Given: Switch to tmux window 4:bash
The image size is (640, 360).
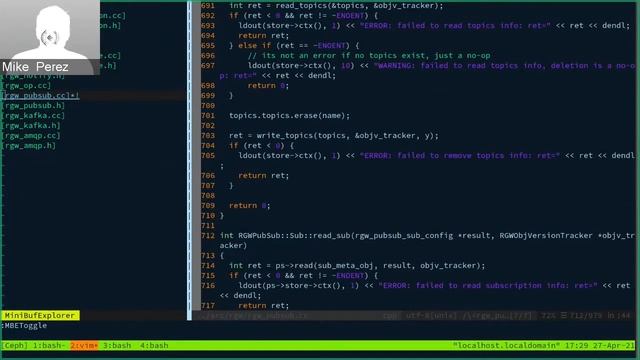Looking at the screenshot, I should click(154, 345).
